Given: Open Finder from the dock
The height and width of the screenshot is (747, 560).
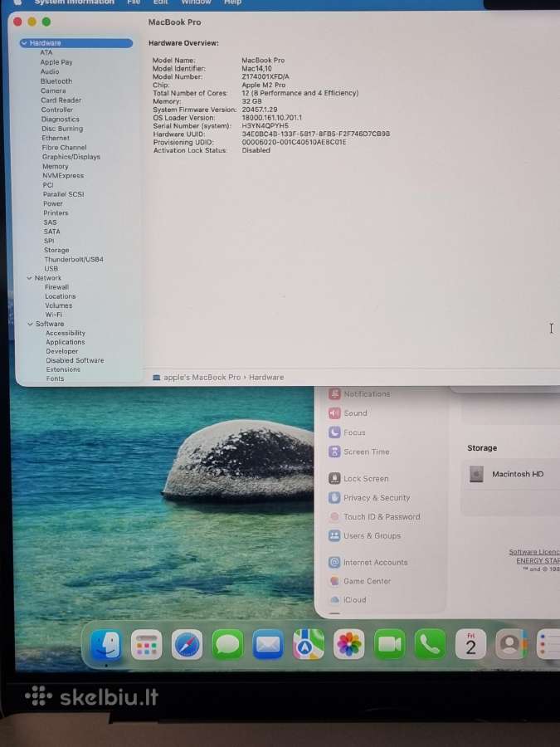Looking at the screenshot, I should 105,645.
